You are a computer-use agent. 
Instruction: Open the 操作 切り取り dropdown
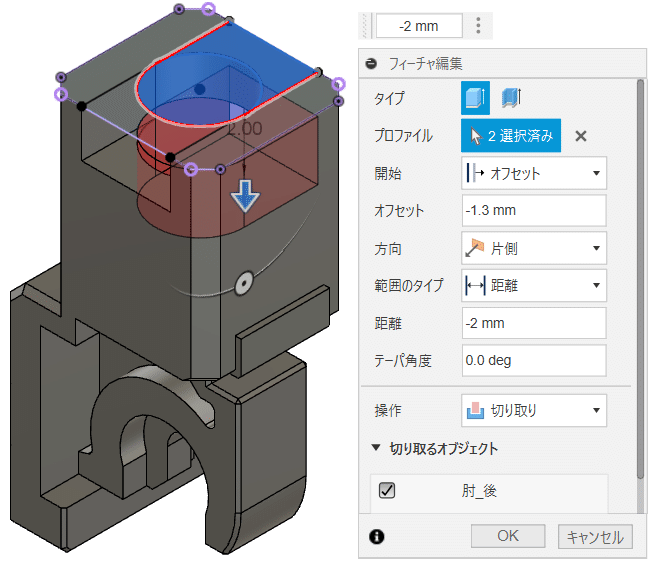[x=534, y=410]
